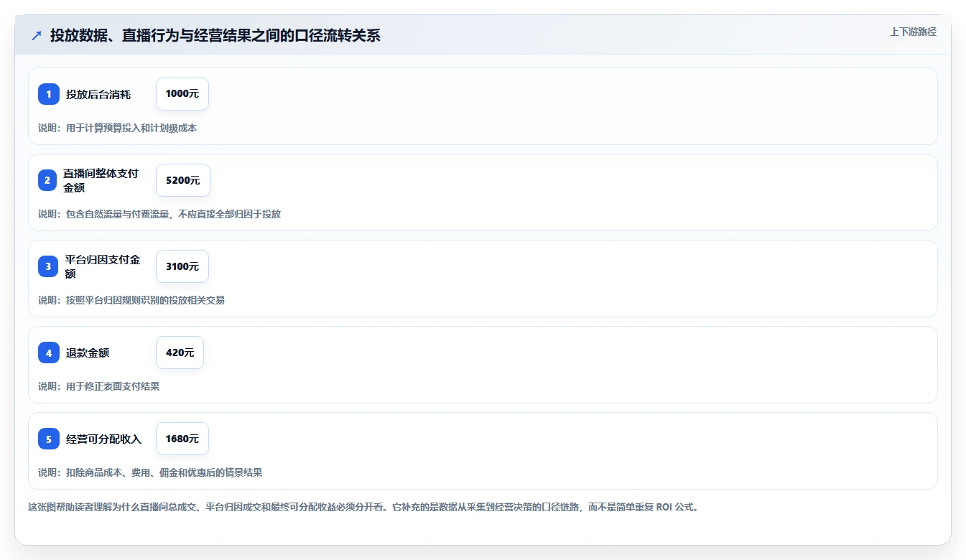Click step number 3 badge
Screen dimensions: 966x560
pos(48,266)
